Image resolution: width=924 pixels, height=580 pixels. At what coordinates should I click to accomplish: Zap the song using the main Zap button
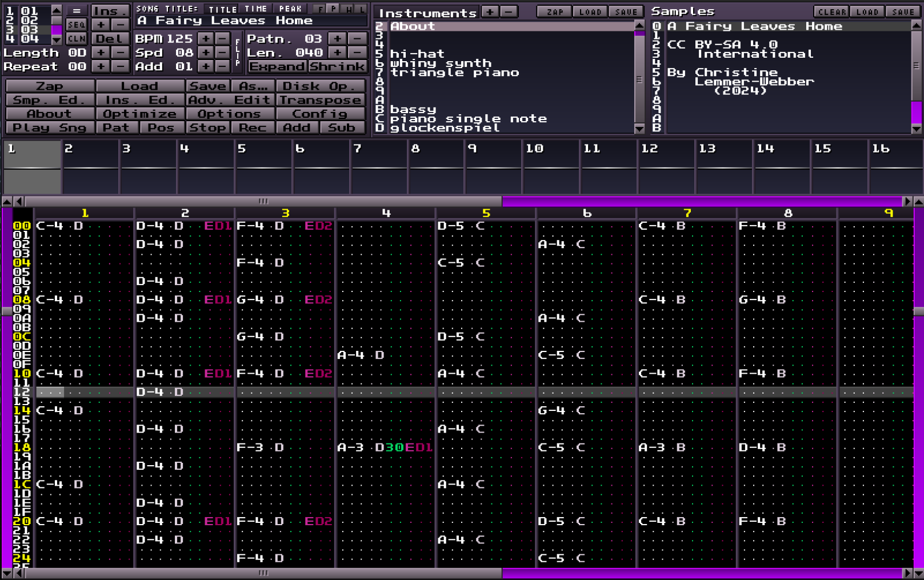pos(50,86)
